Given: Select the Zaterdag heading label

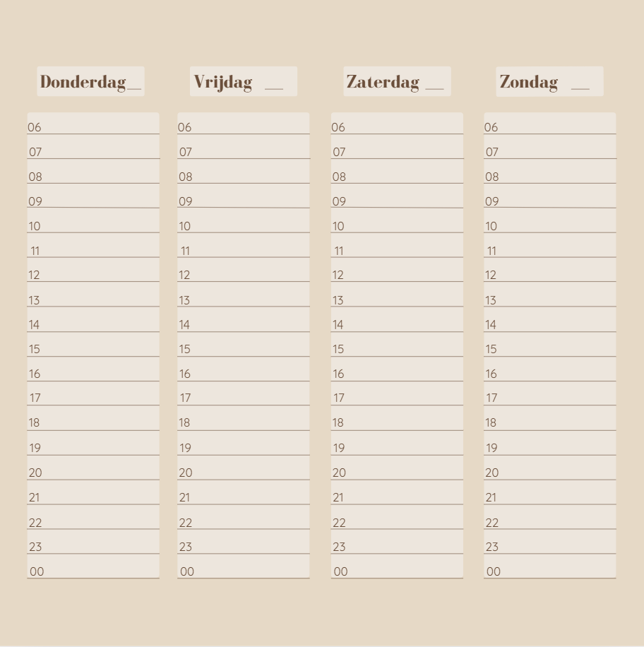Looking at the screenshot, I should tap(383, 82).
